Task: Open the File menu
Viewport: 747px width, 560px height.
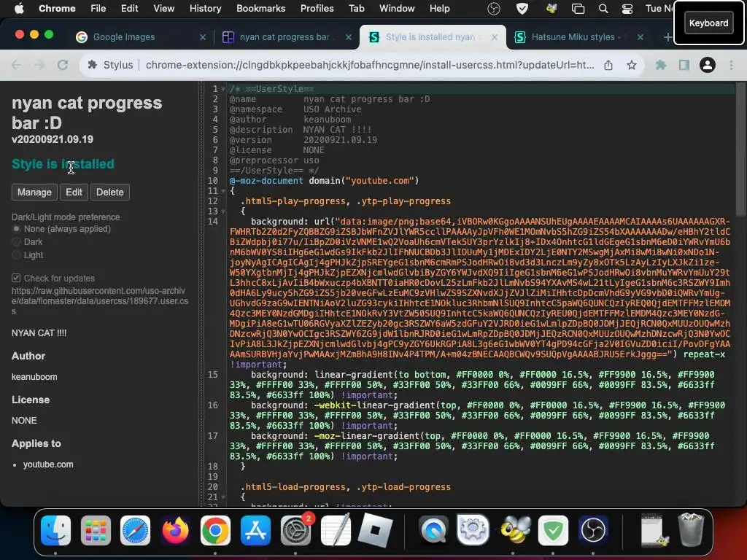Action: click(98, 9)
